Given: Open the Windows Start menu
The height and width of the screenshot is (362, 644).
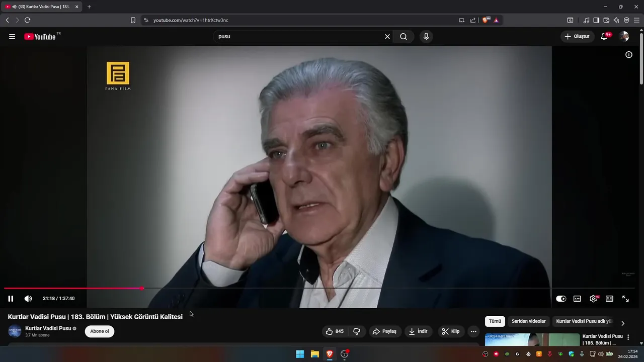Looking at the screenshot, I should click(300, 354).
